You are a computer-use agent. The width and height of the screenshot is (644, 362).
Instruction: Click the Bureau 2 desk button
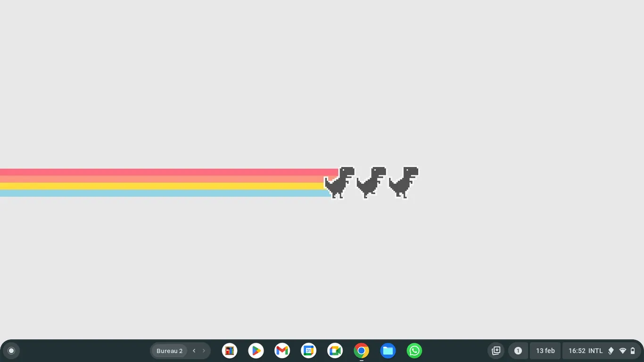pyautogui.click(x=169, y=351)
